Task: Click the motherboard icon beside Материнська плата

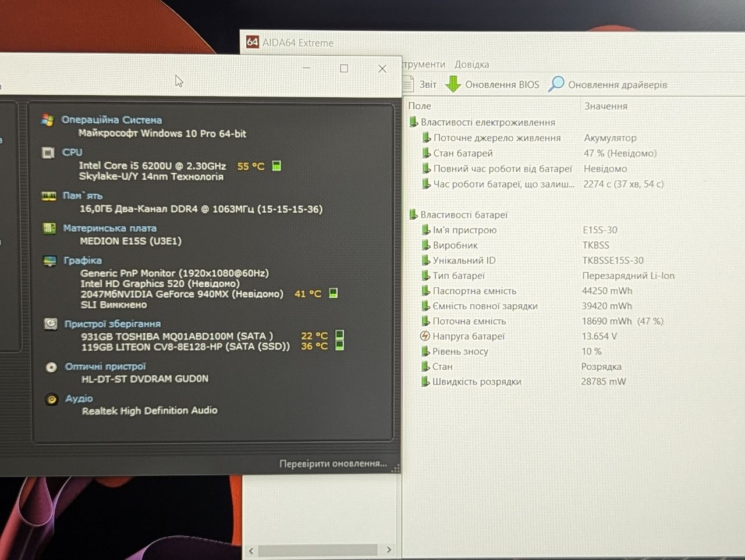Action: [x=49, y=228]
